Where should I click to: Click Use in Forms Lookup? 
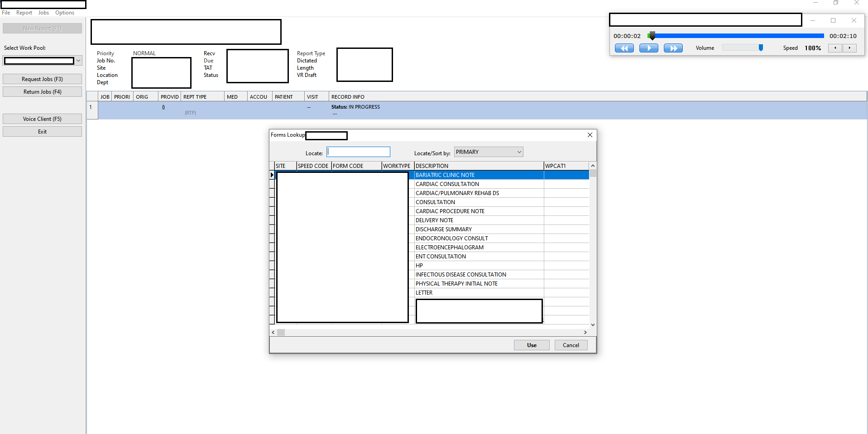(x=532, y=345)
